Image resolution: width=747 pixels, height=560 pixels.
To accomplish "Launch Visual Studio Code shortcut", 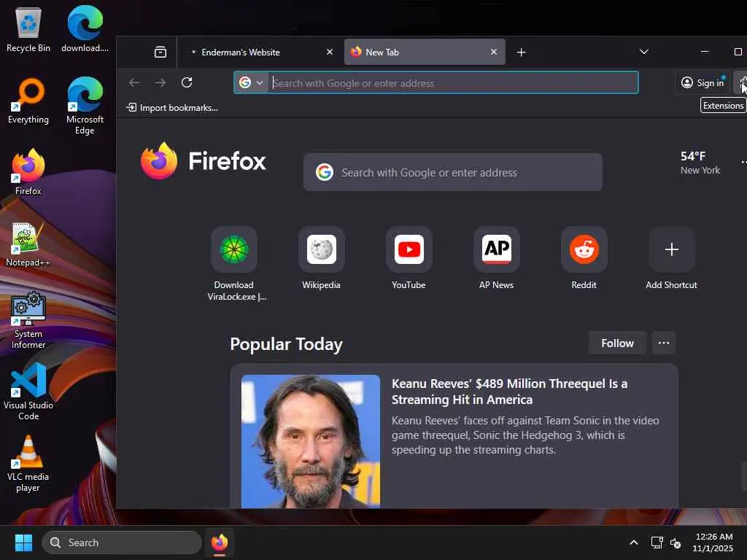I will click(28, 392).
